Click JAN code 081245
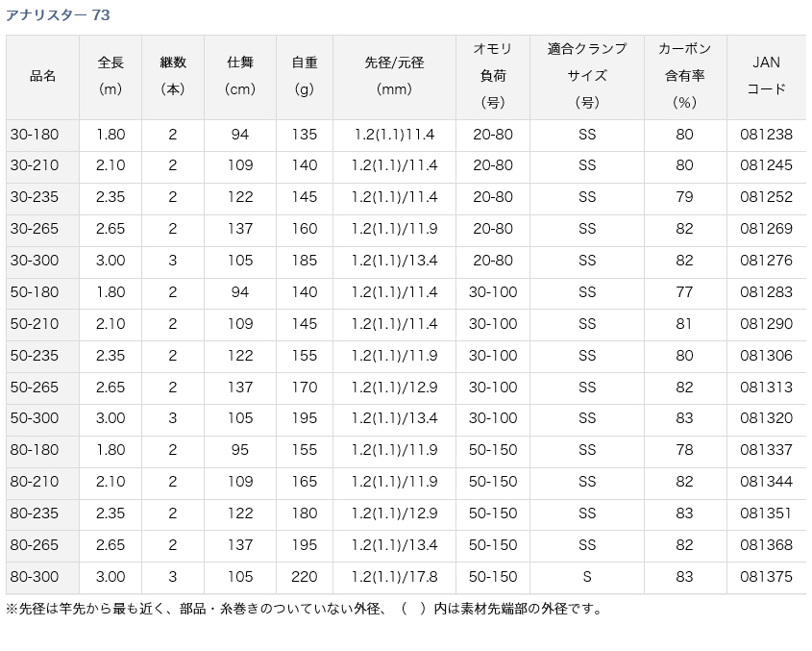This screenshot has width=812, height=651. pos(767,165)
